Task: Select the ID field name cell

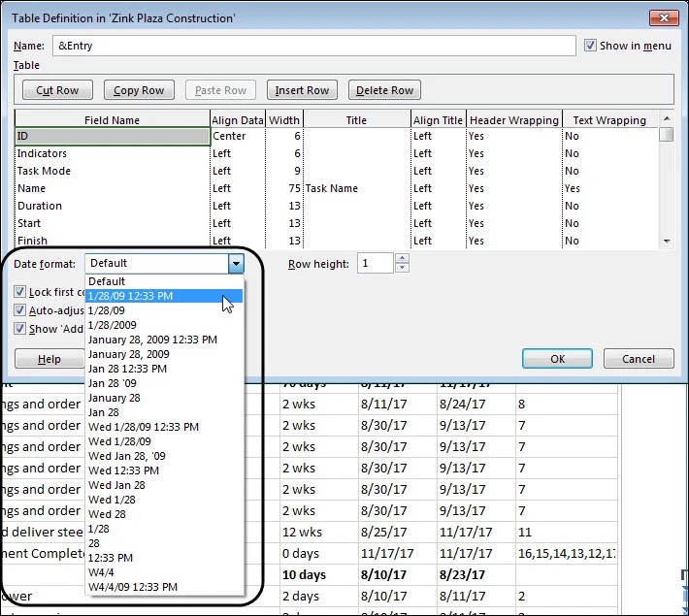Action: click(x=112, y=136)
